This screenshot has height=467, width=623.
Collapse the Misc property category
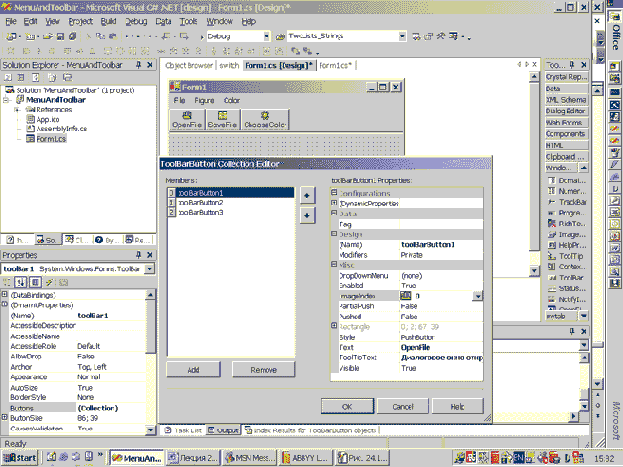tap(335, 265)
